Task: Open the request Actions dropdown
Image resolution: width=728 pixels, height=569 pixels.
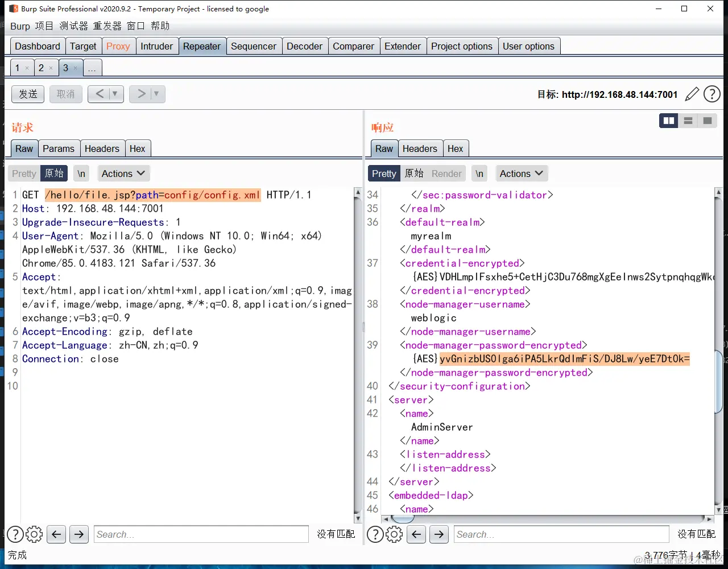Action: (123, 174)
